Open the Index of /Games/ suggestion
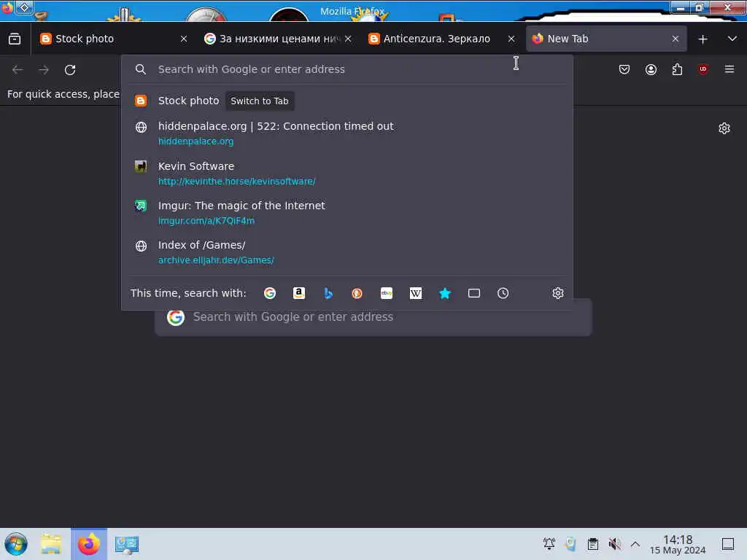Image resolution: width=747 pixels, height=560 pixels. click(347, 252)
